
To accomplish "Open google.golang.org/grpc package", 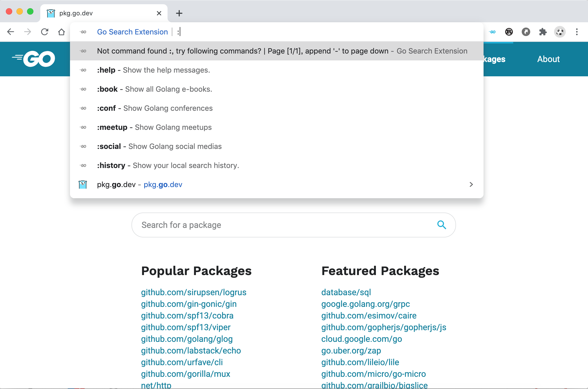I will [x=366, y=304].
